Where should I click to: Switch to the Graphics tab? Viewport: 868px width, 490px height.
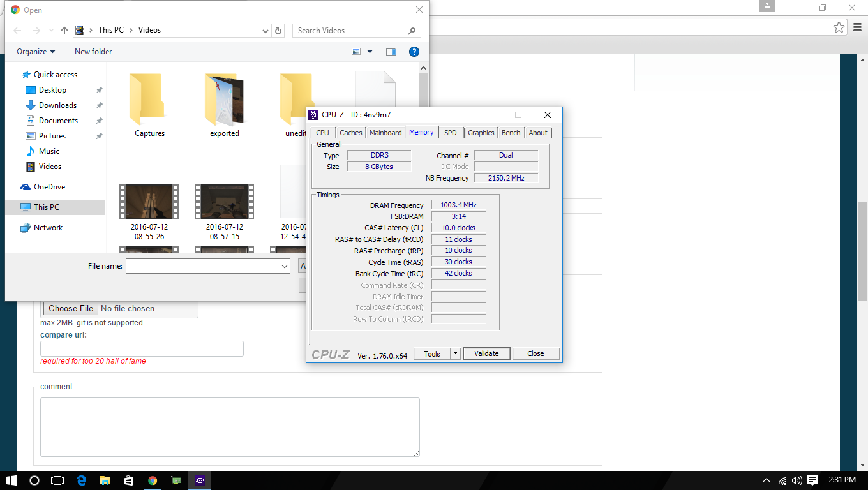pyautogui.click(x=481, y=133)
